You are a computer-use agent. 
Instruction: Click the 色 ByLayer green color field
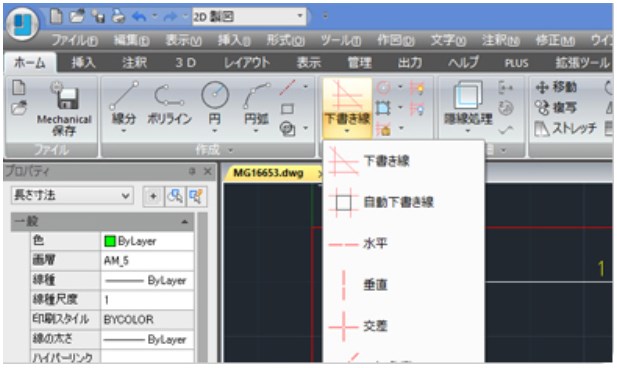point(147,241)
